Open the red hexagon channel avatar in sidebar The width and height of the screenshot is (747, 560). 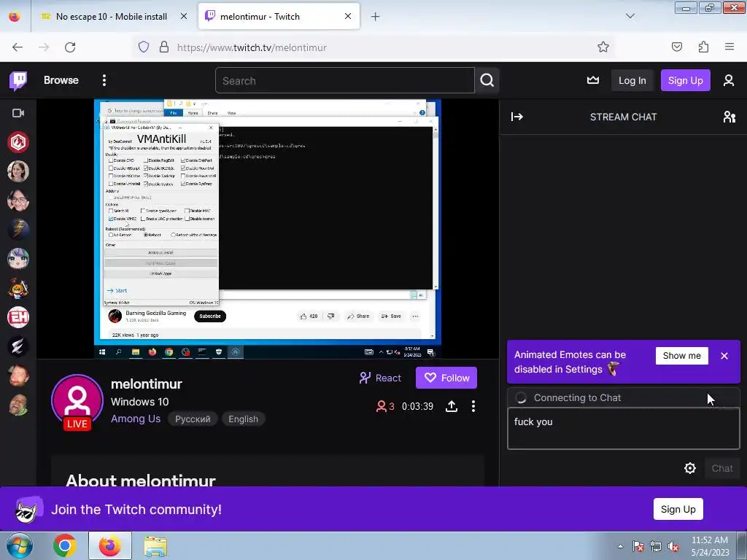pos(18,142)
